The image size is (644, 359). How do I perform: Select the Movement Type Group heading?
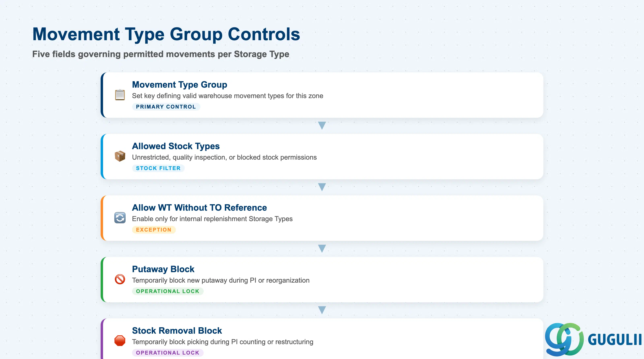[180, 85]
